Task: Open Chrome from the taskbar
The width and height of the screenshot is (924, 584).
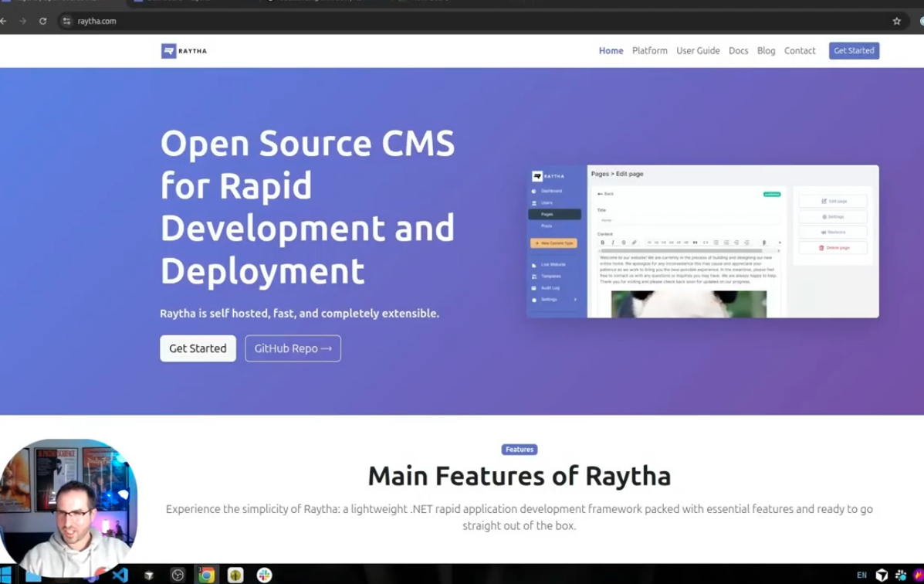Action: click(205, 575)
